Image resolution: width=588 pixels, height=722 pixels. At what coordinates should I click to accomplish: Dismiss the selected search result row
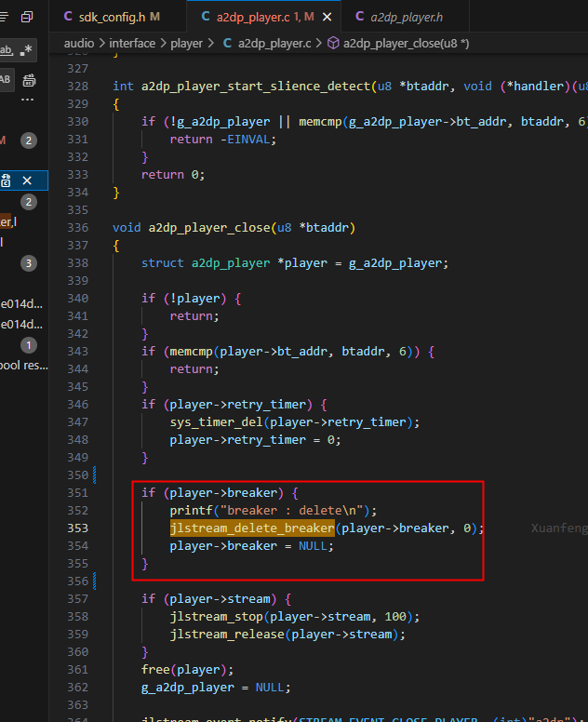click(27, 180)
